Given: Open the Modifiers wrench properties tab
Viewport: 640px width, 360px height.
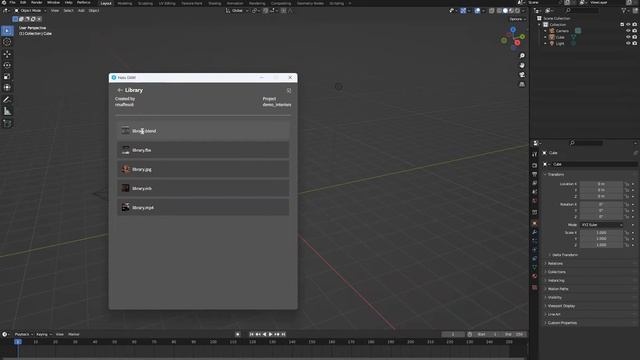Looking at the screenshot, I should (535, 232).
